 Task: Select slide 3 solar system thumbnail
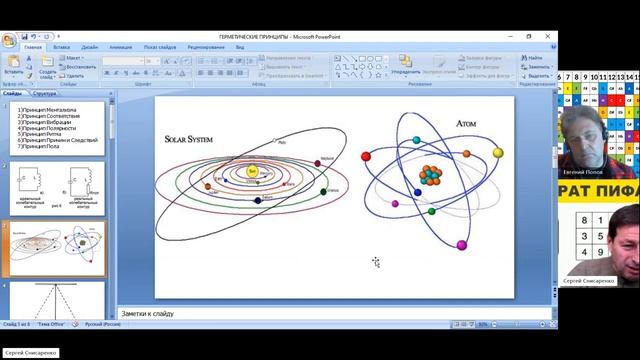coord(57,249)
